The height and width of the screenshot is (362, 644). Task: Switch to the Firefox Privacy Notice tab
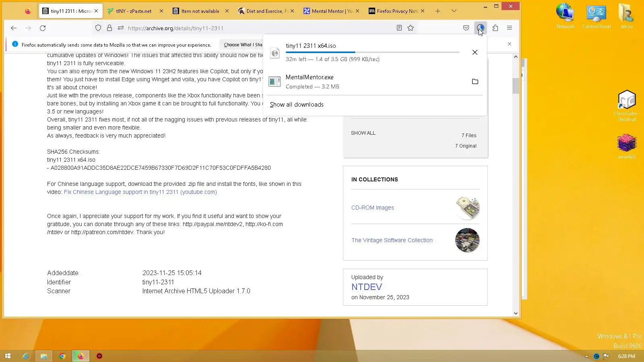coord(396,11)
